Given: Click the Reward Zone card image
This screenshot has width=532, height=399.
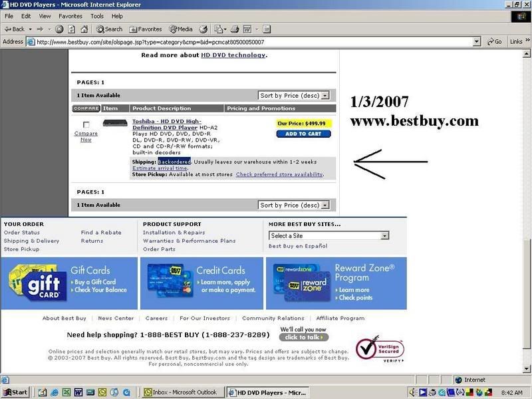Looking at the screenshot, I should pyautogui.click(x=302, y=283).
